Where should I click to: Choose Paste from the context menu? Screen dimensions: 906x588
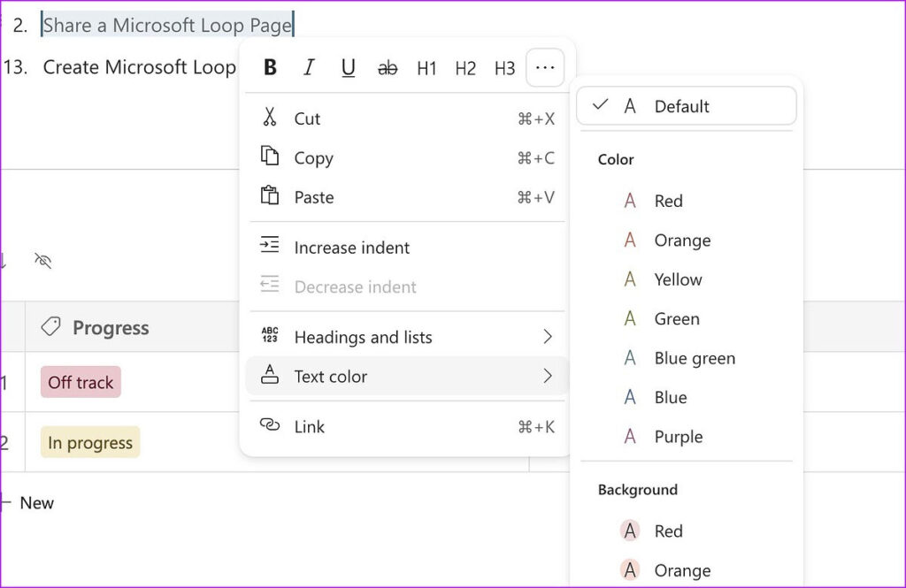312,196
